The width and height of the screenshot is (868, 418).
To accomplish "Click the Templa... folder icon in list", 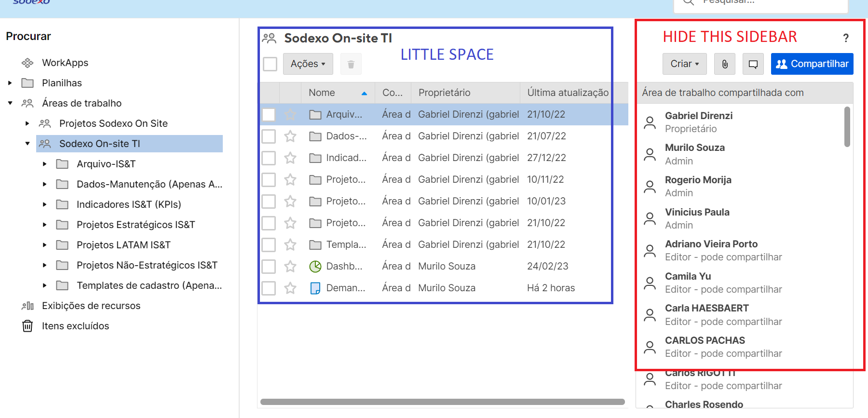I will [x=315, y=245].
